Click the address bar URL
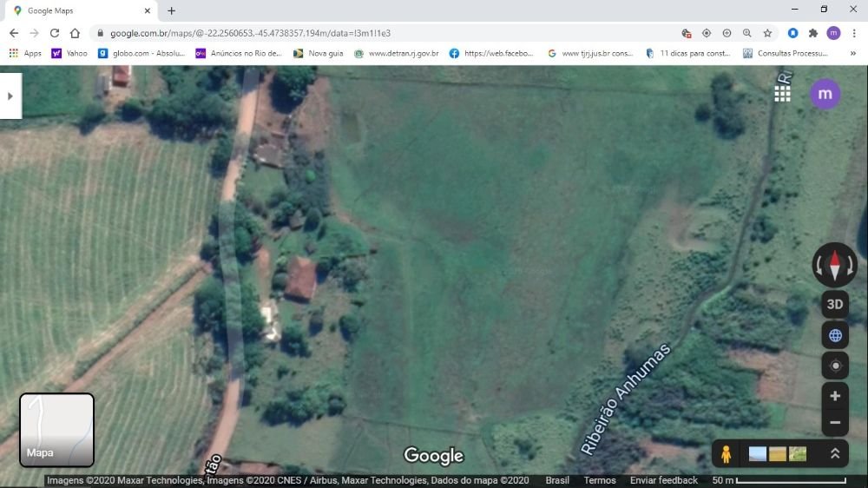The width and height of the screenshot is (868, 488). pos(250,33)
